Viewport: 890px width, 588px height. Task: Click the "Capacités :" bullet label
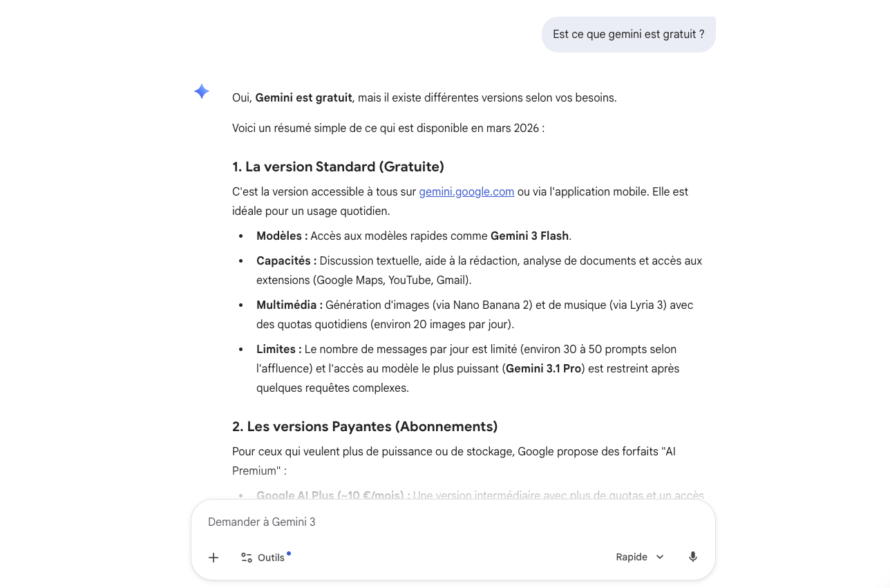(x=286, y=260)
